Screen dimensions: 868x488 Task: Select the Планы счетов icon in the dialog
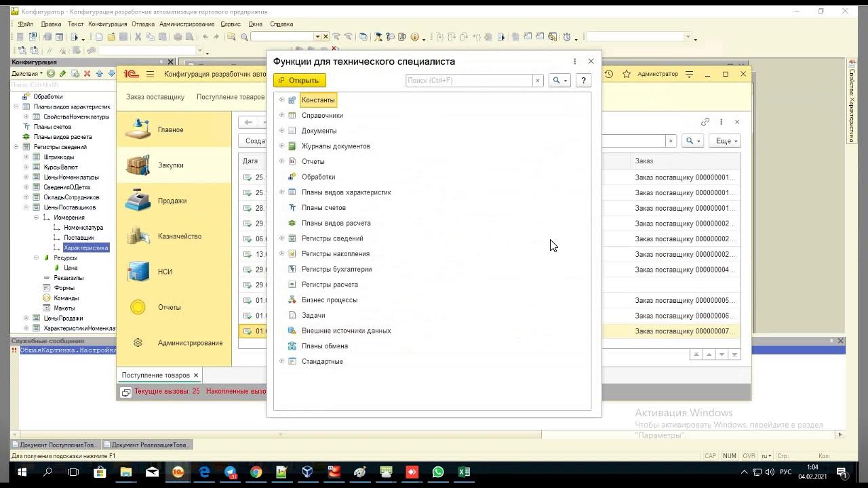292,207
